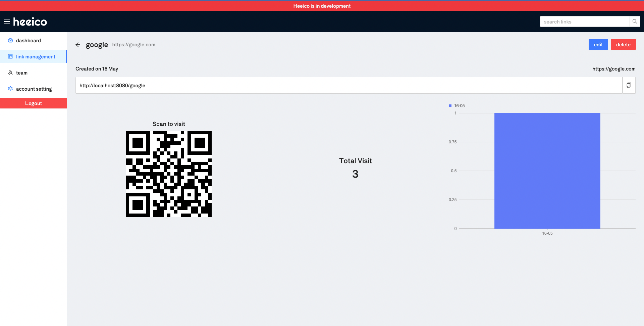644x326 pixels.
Task: Open dashboard in sidebar
Action: (33, 41)
